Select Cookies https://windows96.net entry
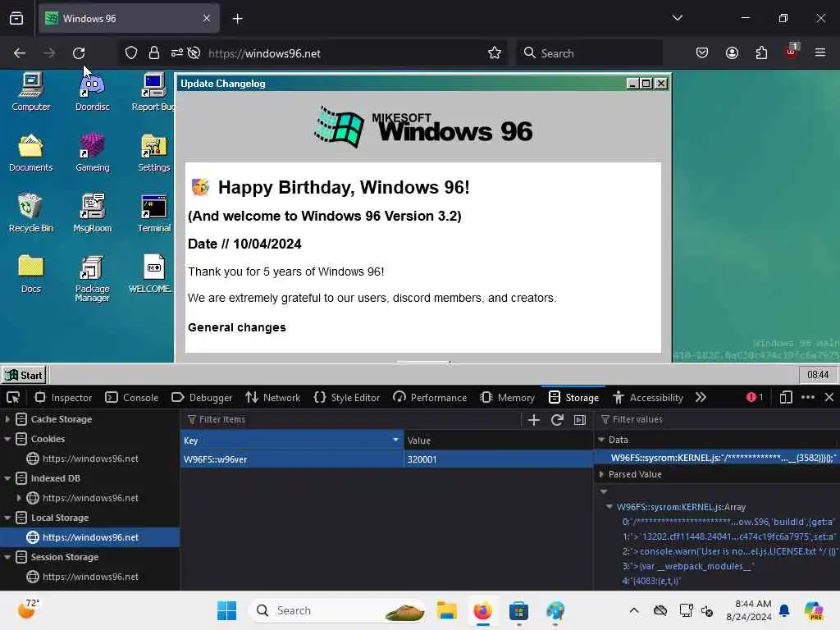This screenshot has height=630, width=840. 90,459
